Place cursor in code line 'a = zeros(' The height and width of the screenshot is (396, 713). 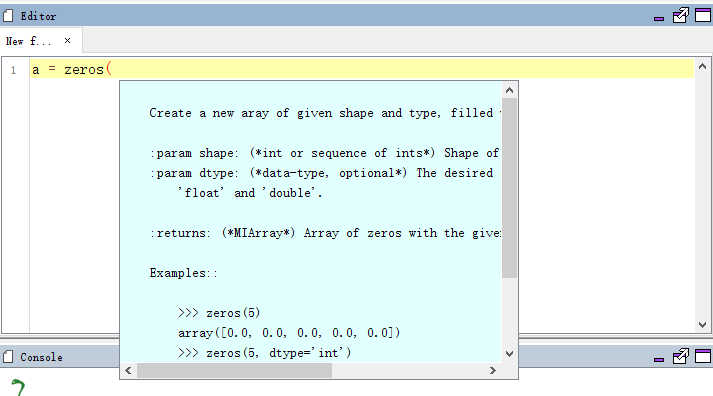tap(72, 70)
